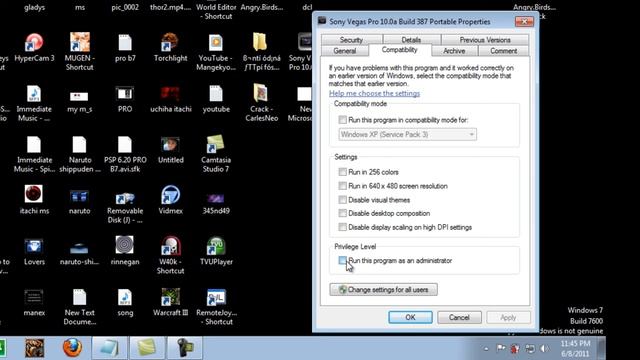Switch to the Archive tab
This screenshot has width=640, height=360.
pos(454,51)
